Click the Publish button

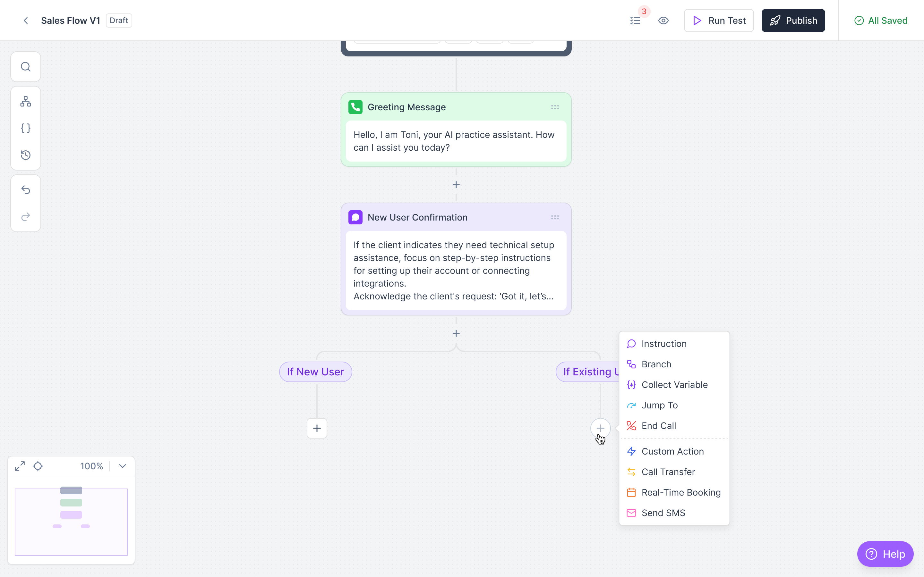(793, 21)
